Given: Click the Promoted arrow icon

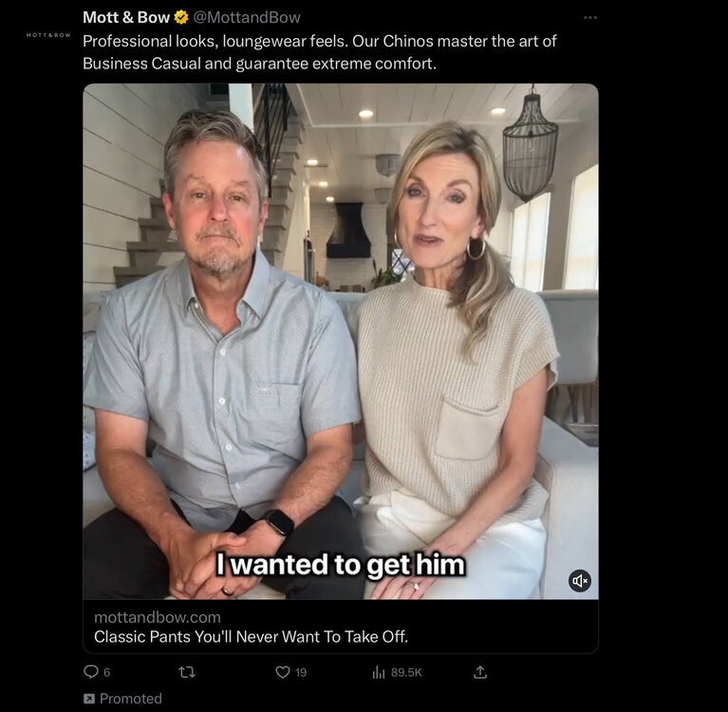Looking at the screenshot, I should [x=89, y=699].
